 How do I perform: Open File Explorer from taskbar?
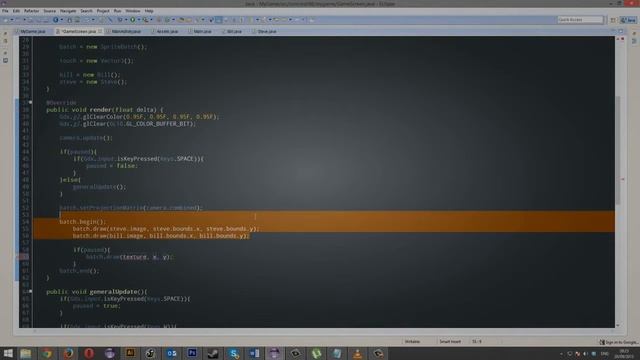pyautogui.click(x=26, y=353)
